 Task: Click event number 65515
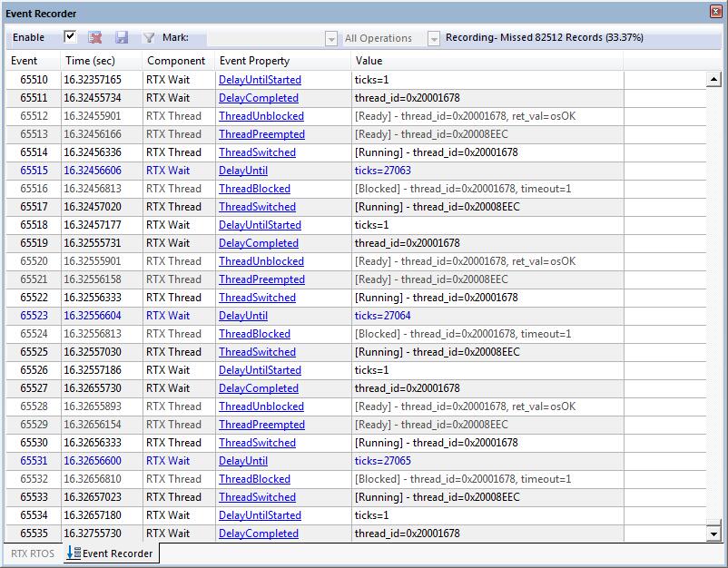click(x=34, y=171)
